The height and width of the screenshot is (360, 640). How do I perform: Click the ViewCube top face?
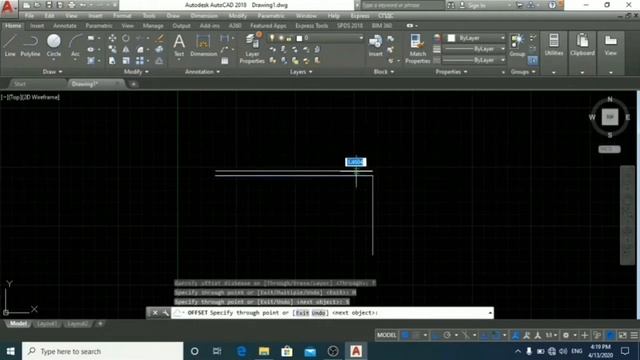[610, 117]
